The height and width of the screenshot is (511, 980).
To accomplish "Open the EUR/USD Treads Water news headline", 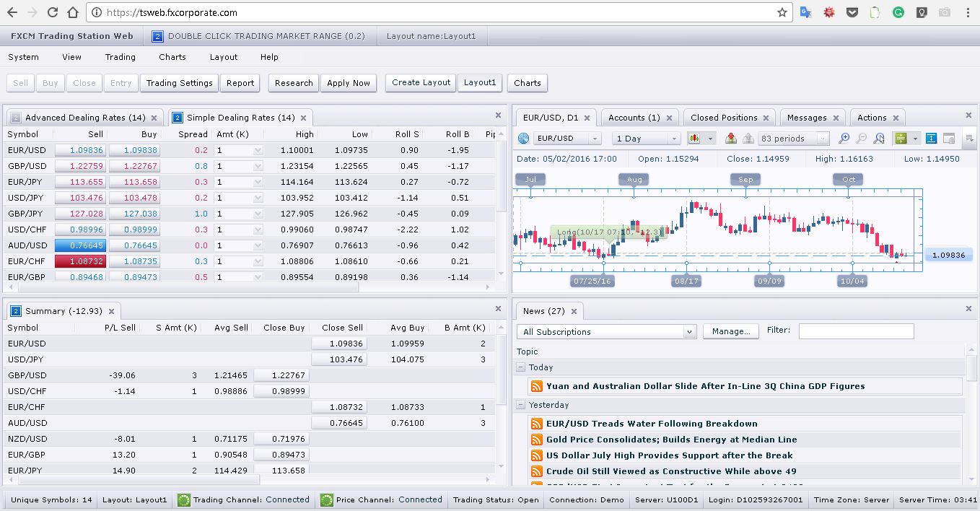I will [652, 424].
